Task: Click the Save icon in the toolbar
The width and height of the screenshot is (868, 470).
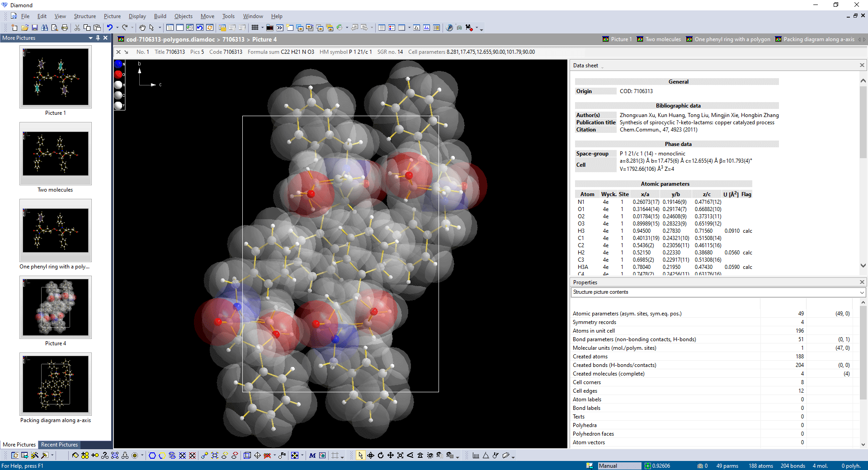Action: pyautogui.click(x=34, y=28)
